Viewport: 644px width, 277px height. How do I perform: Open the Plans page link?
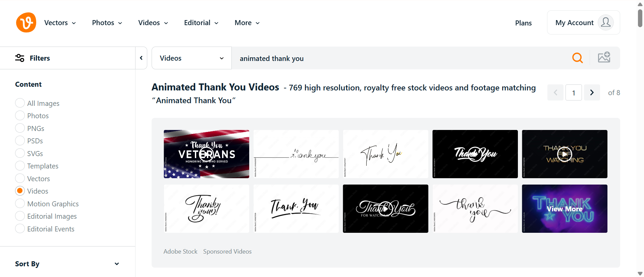pyautogui.click(x=523, y=23)
